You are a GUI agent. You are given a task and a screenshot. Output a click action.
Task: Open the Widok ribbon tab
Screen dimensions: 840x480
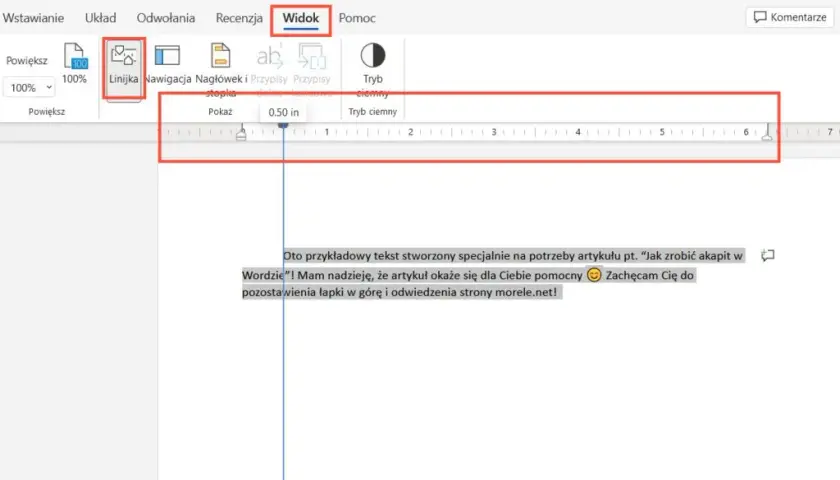click(x=301, y=18)
